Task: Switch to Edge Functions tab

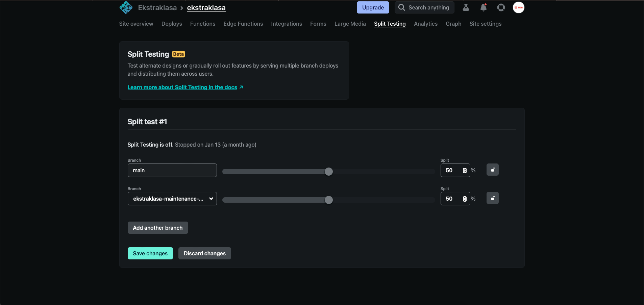Action: point(243,24)
